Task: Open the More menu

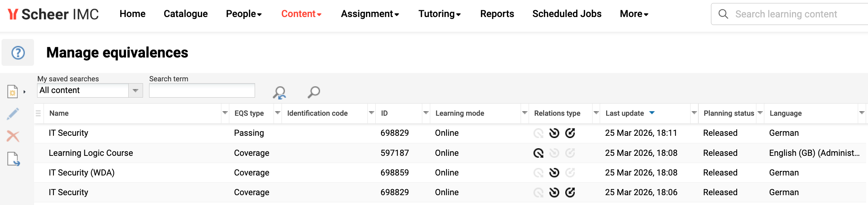Action: pos(634,14)
